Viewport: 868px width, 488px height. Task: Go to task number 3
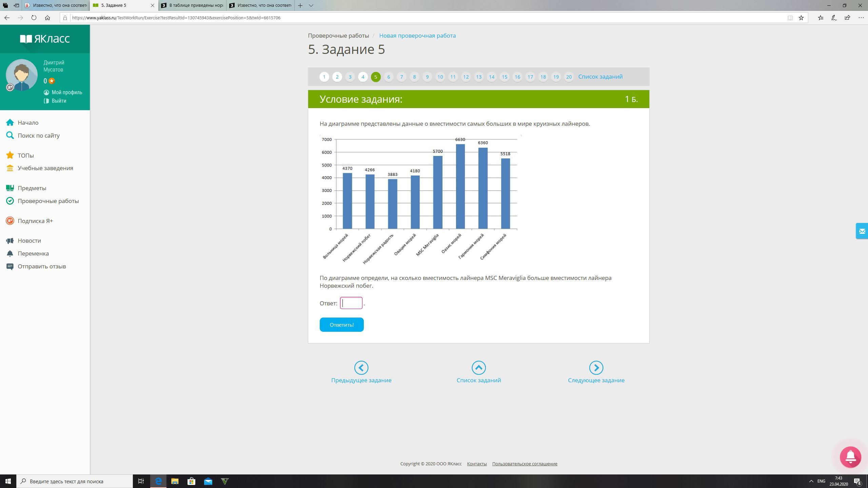coord(350,77)
